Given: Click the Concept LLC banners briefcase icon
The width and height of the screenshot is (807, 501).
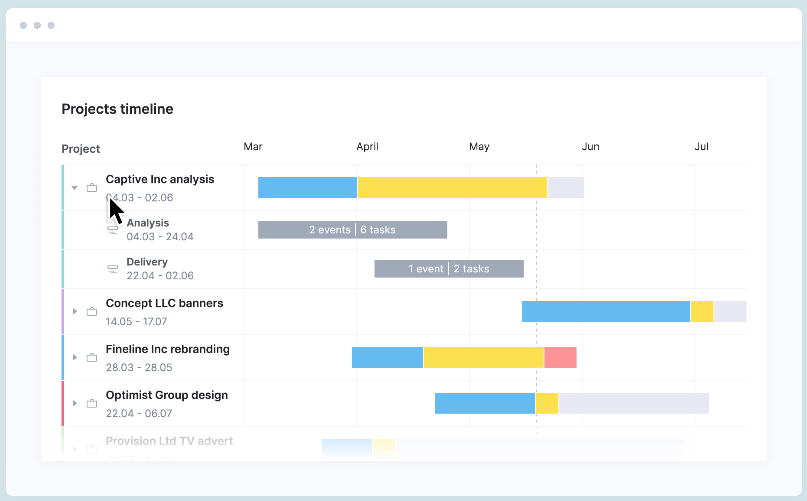Looking at the screenshot, I should pyautogui.click(x=92, y=312).
